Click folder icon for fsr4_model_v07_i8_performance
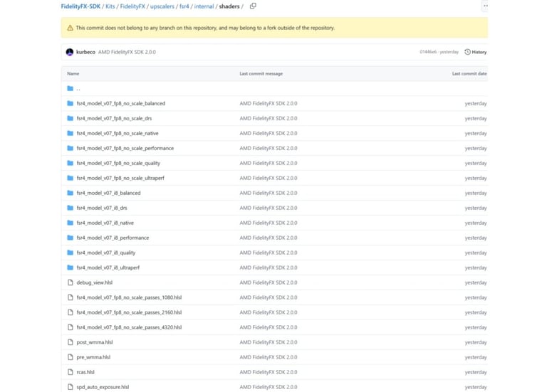Viewport: 547px width, 392px height. 70,238
